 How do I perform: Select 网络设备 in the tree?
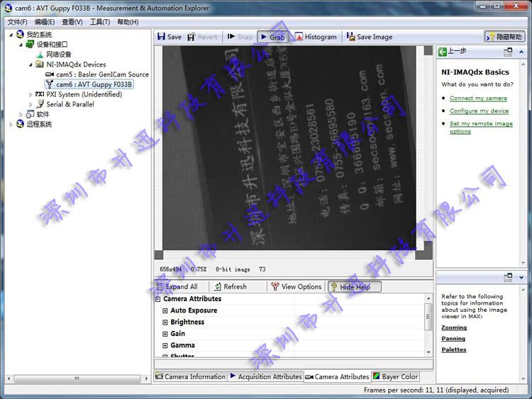tap(59, 55)
